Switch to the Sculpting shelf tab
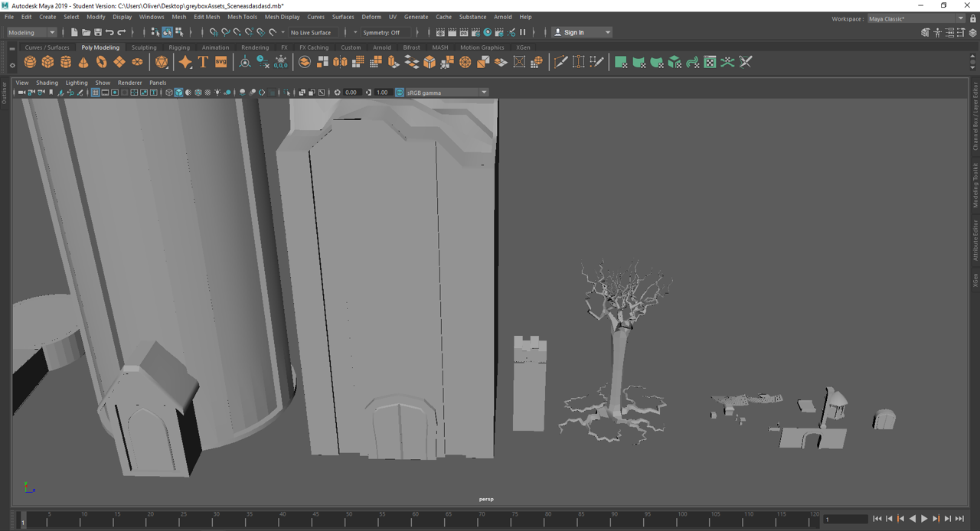Viewport: 980px width, 531px height. [x=144, y=47]
